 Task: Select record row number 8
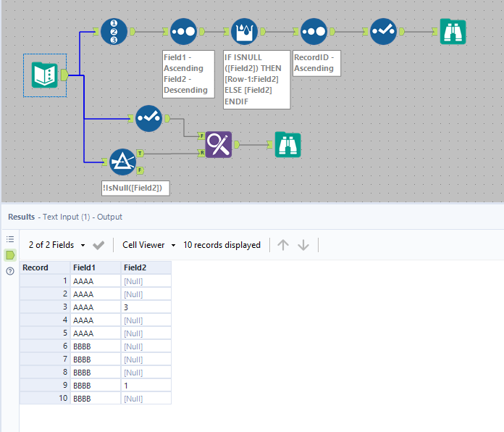coord(45,373)
